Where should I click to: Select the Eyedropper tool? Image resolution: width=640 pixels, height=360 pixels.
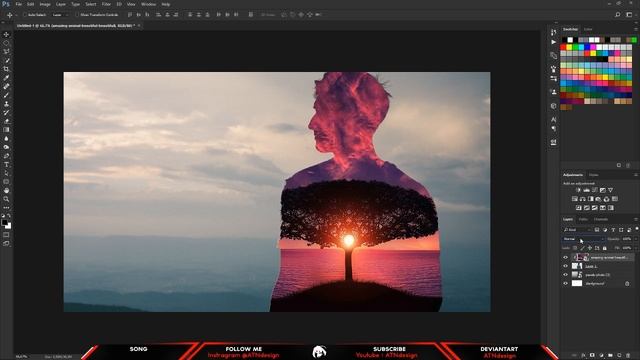tap(6, 78)
